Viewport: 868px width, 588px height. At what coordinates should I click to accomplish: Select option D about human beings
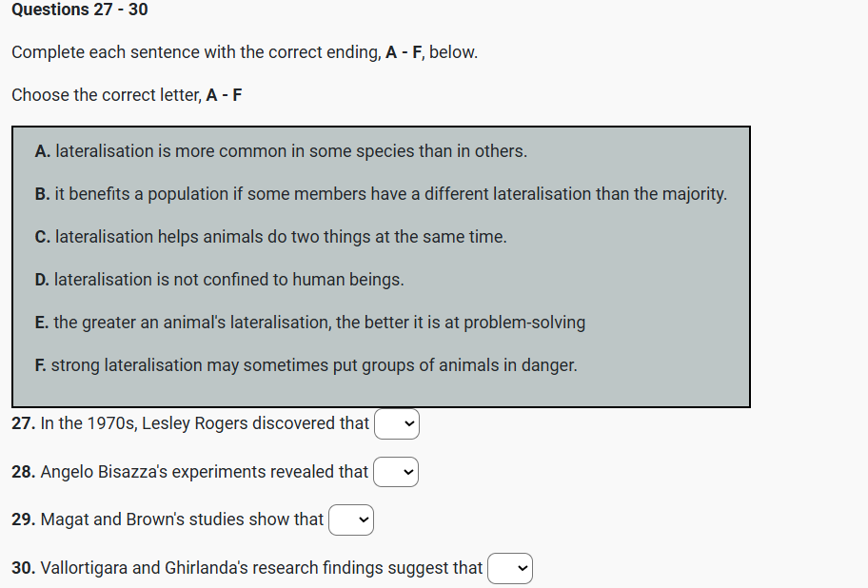[x=219, y=280]
